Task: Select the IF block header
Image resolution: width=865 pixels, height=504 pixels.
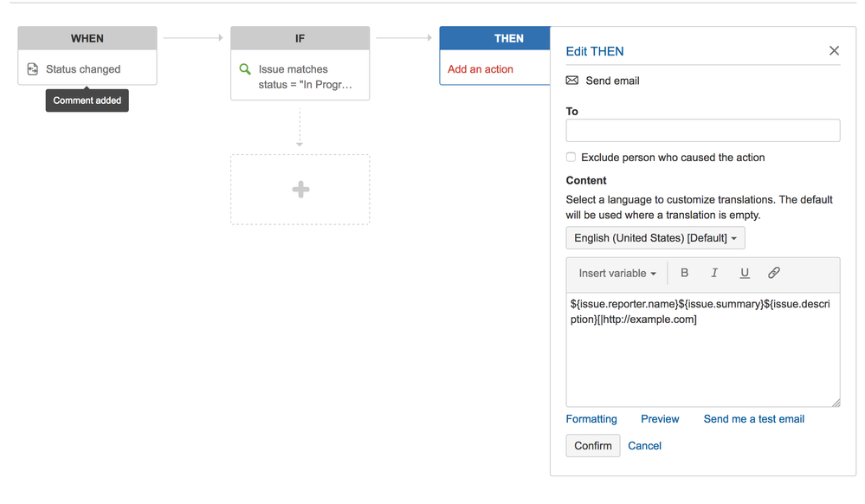Action: point(300,38)
